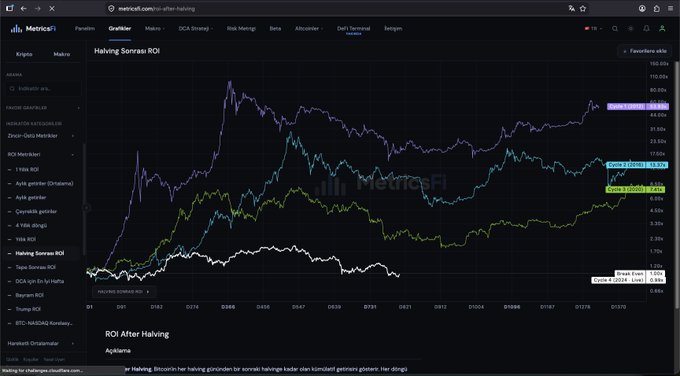
Task: Open the 4 Yıllık döngü chart
Action: pos(31,226)
